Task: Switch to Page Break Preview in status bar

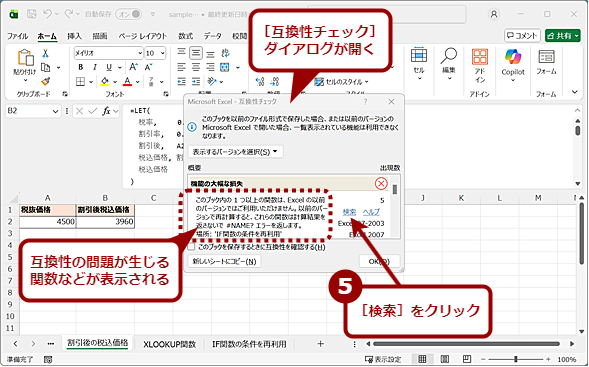Action: [467, 359]
